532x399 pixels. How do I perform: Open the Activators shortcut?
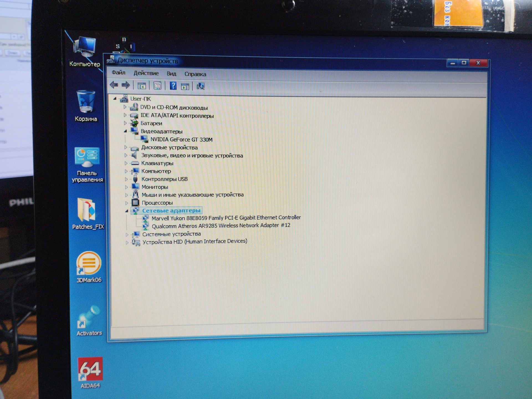pos(89,321)
